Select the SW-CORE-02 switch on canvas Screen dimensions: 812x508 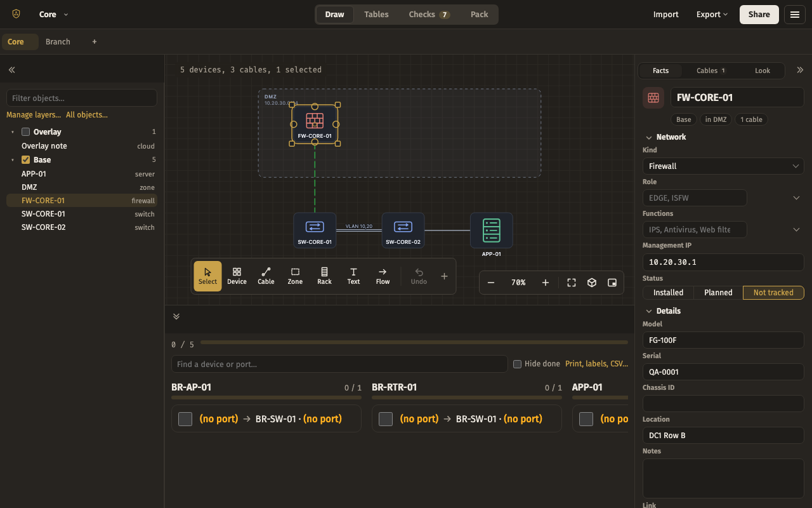[403, 230]
